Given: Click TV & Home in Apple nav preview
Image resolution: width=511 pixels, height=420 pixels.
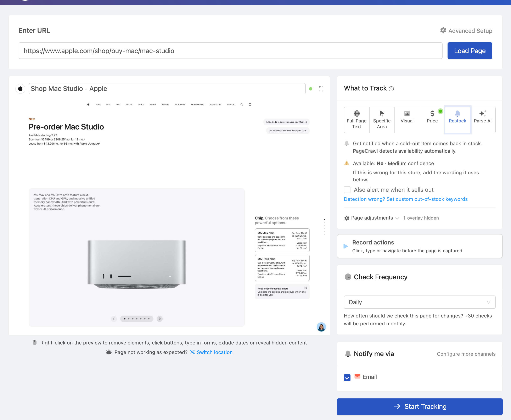Looking at the screenshot, I should click(x=180, y=105).
